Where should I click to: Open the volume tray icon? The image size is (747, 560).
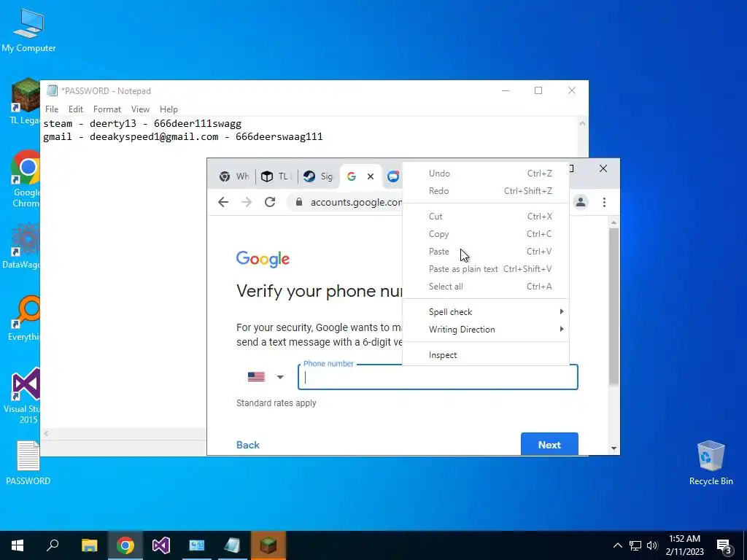click(x=652, y=545)
